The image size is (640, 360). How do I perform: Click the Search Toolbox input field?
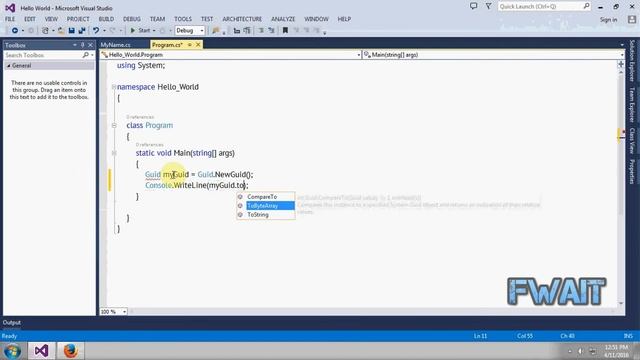click(x=42, y=55)
